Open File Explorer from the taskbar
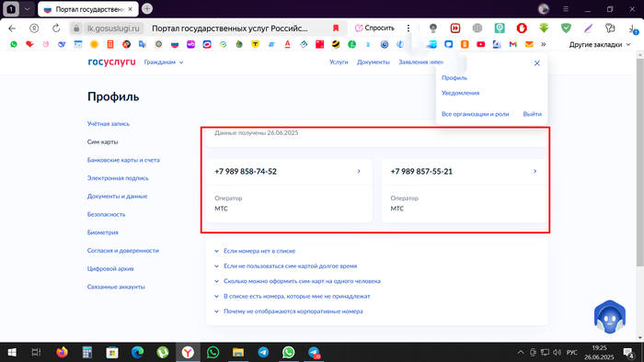 tap(237, 352)
